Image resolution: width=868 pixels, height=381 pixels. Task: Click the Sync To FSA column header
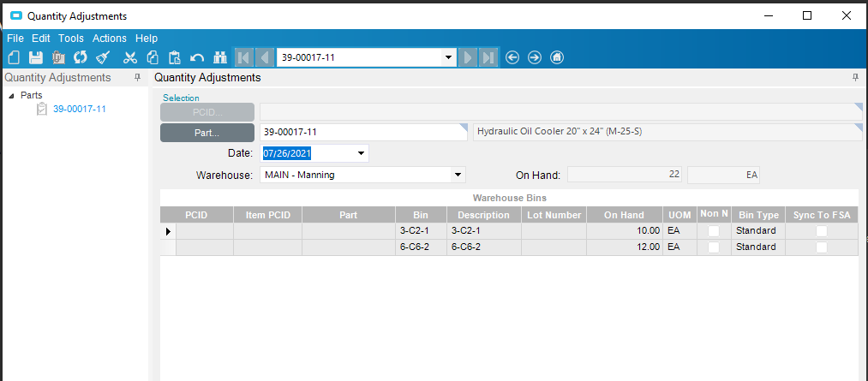822,215
